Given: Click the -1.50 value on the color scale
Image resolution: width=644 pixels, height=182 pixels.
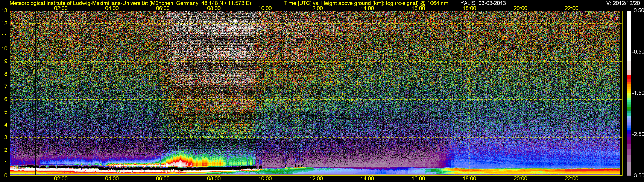Looking at the screenshot, I should point(638,93).
